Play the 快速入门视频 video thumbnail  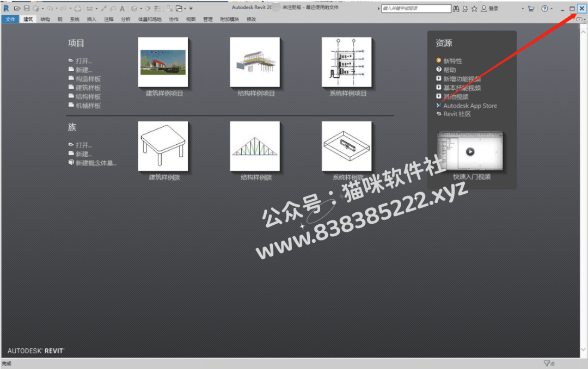470,151
